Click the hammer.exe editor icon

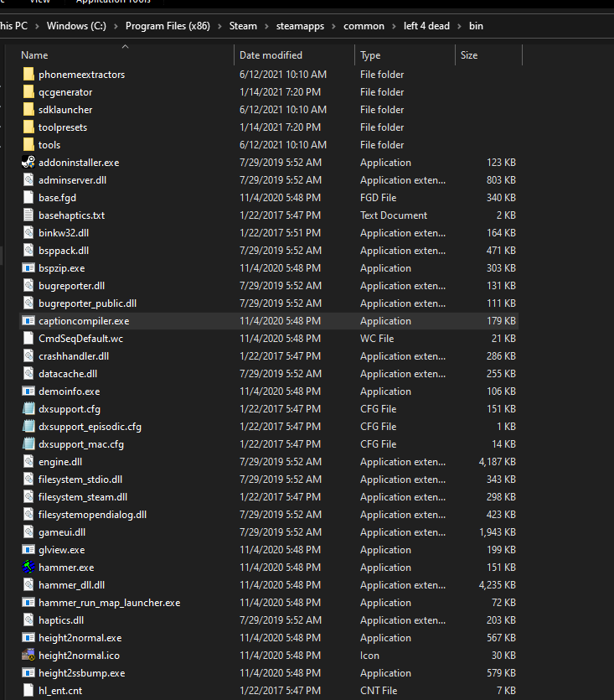pyautogui.click(x=28, y=567)
